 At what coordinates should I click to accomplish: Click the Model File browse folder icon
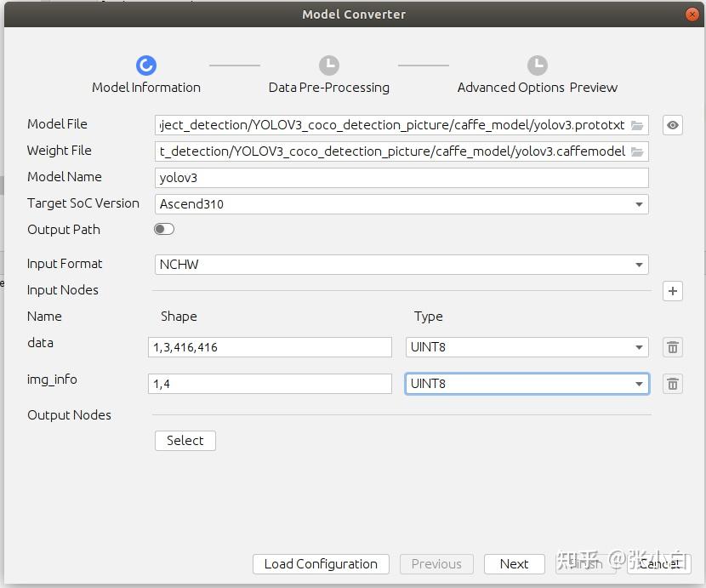pyautogui.click(x=637, y=125)
